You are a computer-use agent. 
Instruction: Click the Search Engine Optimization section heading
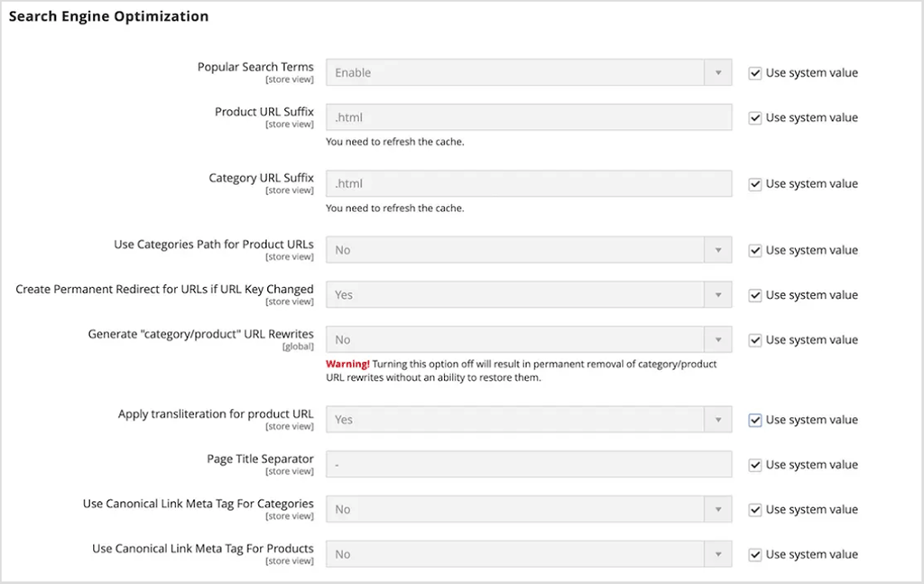(x=108, y=16)
